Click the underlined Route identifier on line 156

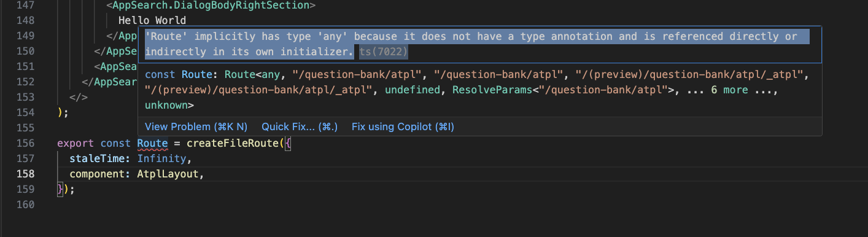pos(152,143)
